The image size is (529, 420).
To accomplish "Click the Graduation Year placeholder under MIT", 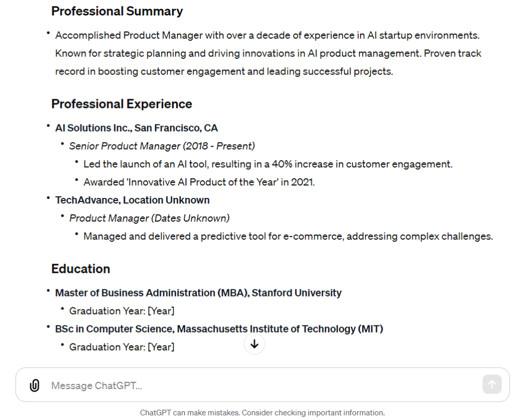I will (x=122, y=347).
